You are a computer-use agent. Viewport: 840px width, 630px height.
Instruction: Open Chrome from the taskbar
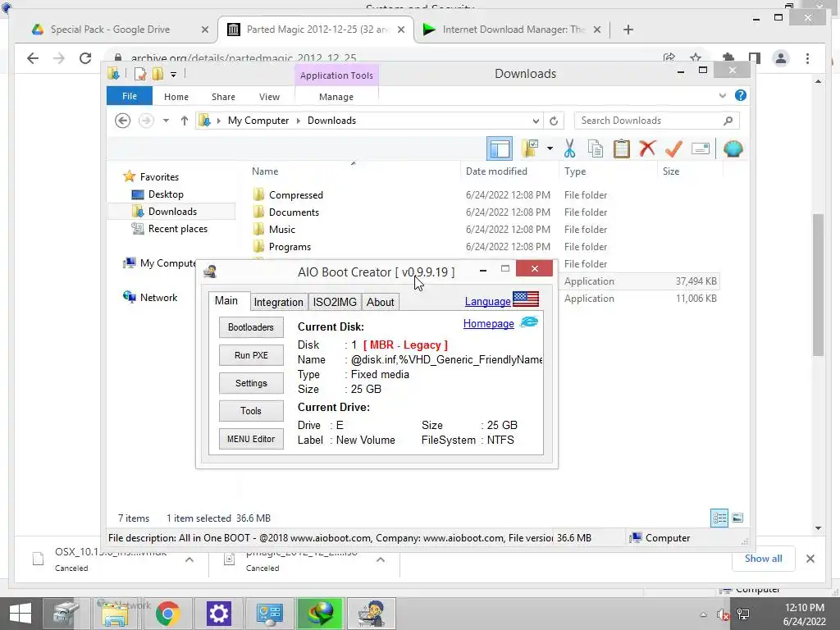[x=167, y=614]
